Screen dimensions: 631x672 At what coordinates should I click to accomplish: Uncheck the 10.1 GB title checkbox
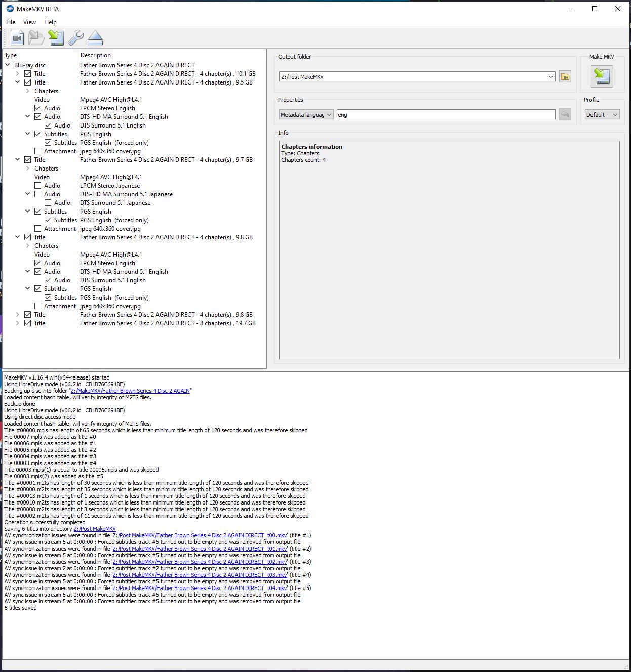pyautogui.click(x=28, y=74)
